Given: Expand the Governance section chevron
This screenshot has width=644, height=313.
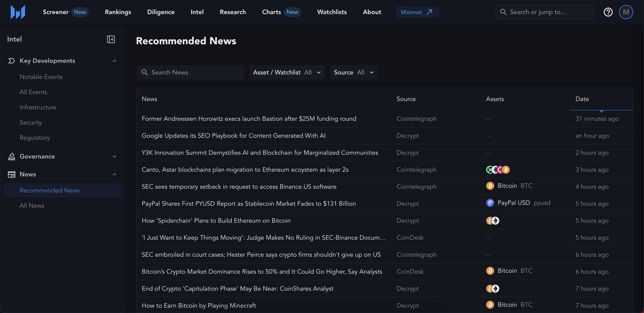Looking at the screenshot, I should [x=114, y=156].
